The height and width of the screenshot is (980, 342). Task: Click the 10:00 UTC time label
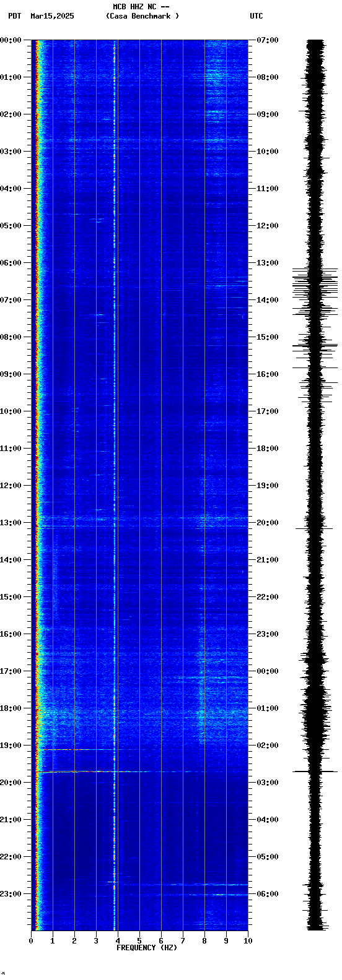coord(268,152)
